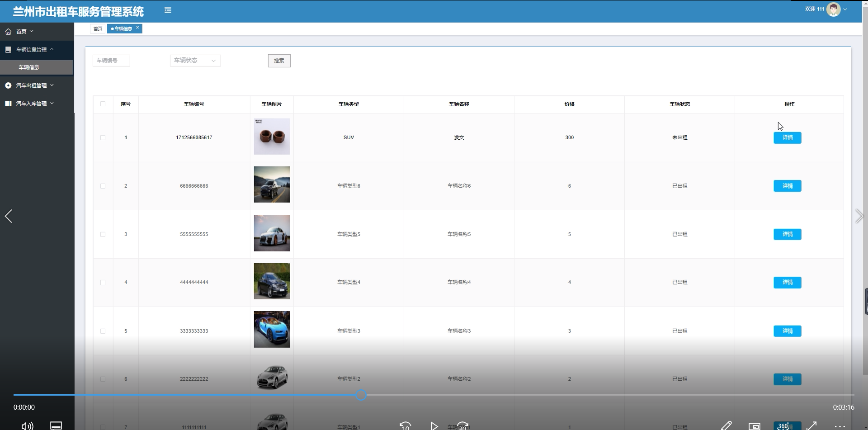Viewport: 868px width, 430px height.
Task: Click the 车辆类型5 cell
Action: 349,234
